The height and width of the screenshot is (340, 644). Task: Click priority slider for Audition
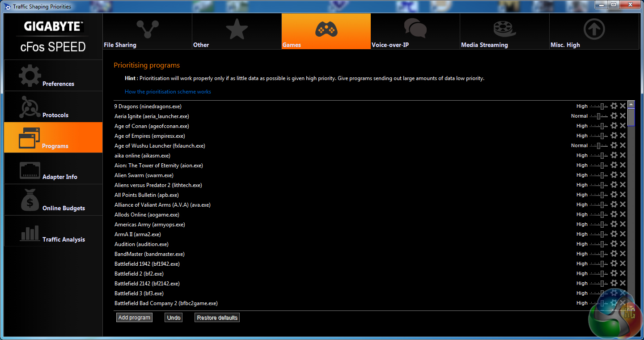click(599, 244)
